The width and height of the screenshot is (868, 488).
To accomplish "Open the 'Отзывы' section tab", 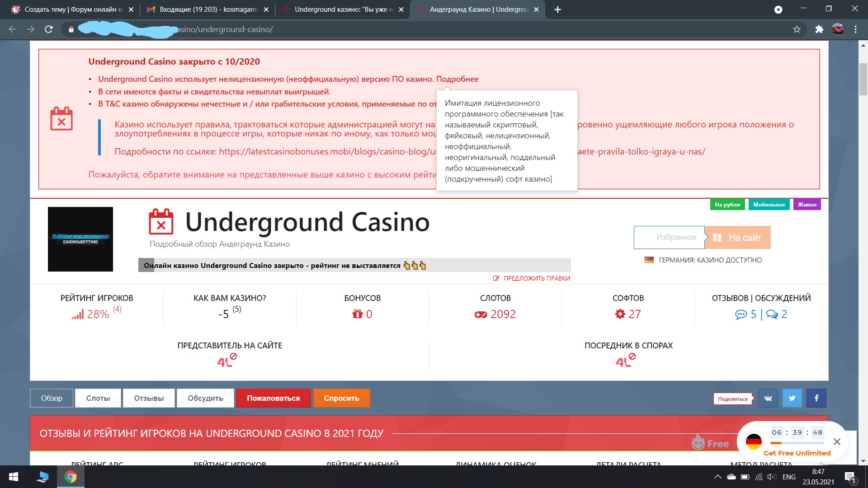I will click(x=149, y=398).
